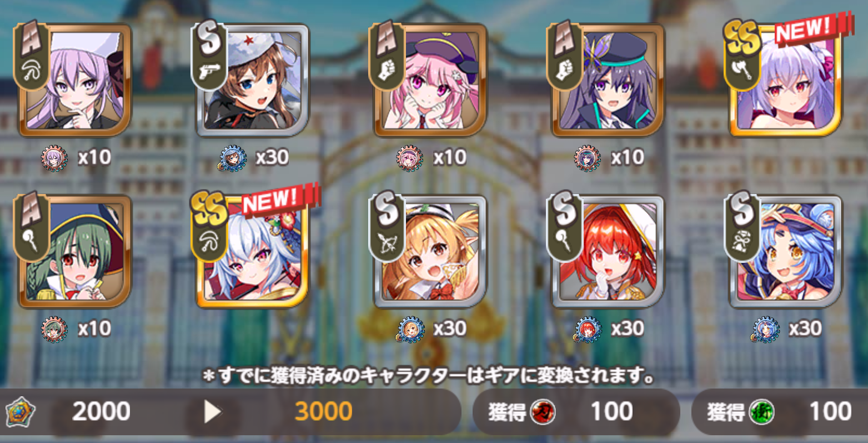Open the blue-haired S-rank character card

pos(786,251)
